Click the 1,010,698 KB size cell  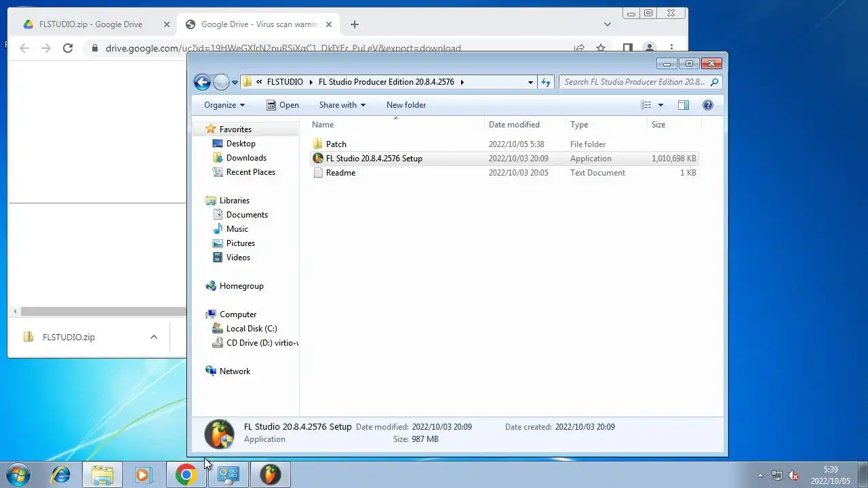[x=674, y=159]
